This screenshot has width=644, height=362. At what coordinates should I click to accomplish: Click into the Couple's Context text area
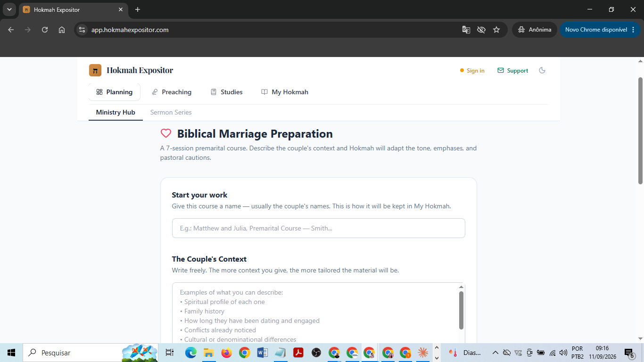[315, 313]
